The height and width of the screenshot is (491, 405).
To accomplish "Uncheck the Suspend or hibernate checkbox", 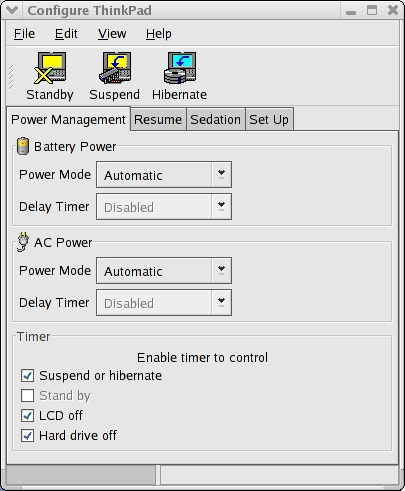I will coord(27,376).
